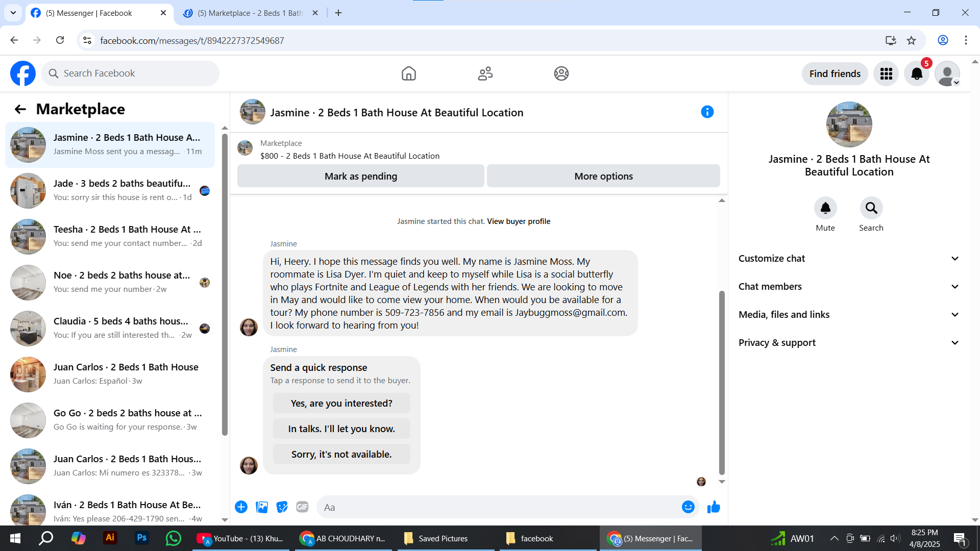Image resolution: width=980 pixels, height=551 pixels.
Task: Click the Facebook logo icon
Action: pos(23,73)
